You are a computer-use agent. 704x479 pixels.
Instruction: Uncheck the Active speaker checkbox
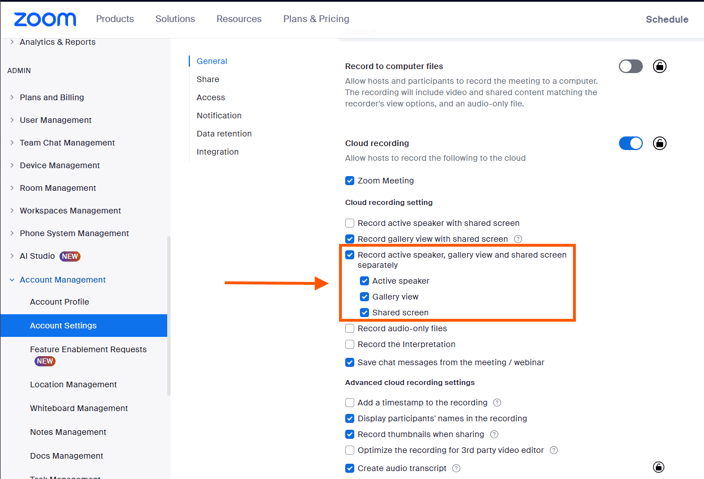click(x=365, y=282)
